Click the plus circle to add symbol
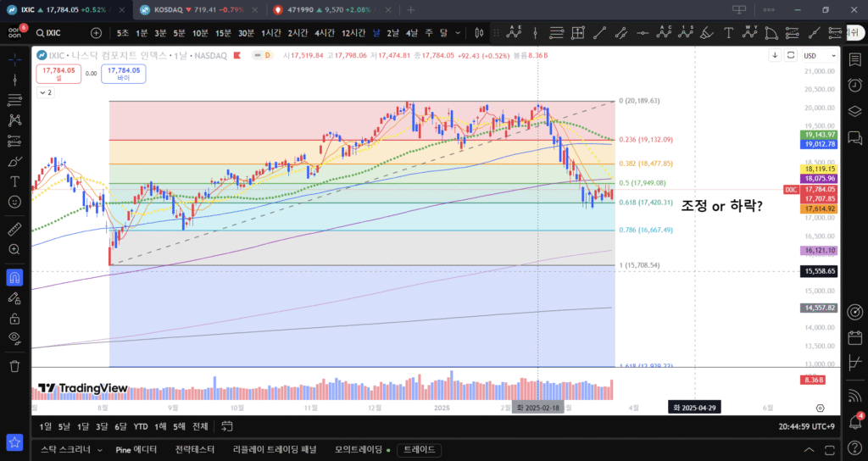868x461 pixels. 97,33
